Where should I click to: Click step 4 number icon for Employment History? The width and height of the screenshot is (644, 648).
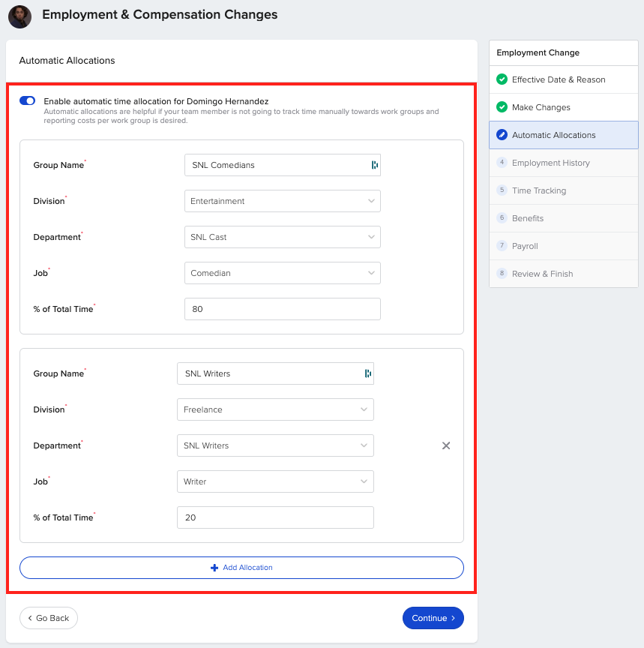(x=502, y=163)
